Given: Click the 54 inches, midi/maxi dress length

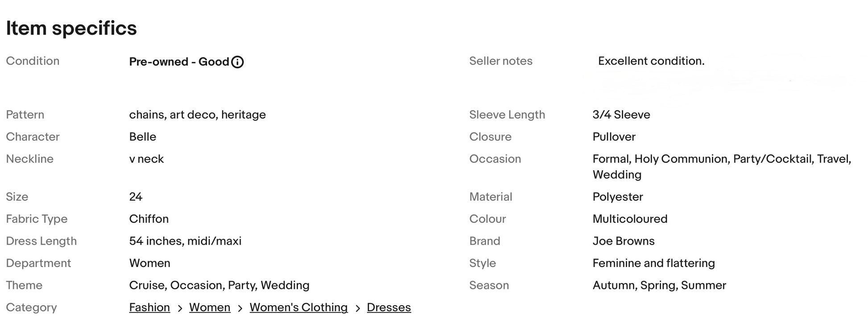Looking at the screenshot, I should click(x=185, y=241).
